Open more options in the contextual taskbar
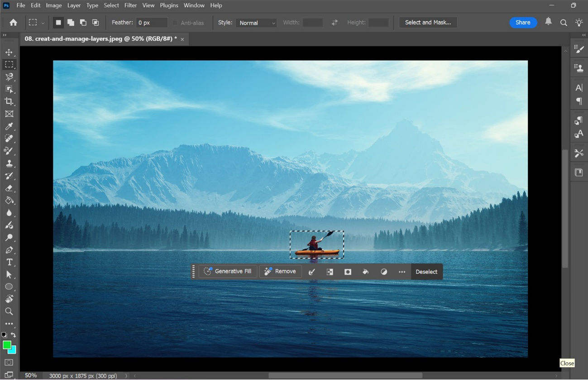This screenshot has width=588, height=380. pyautogui.click(x=402, y=271)
